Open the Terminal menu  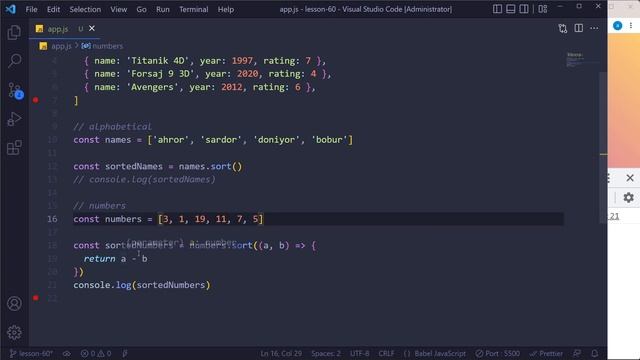coord(193,9)
